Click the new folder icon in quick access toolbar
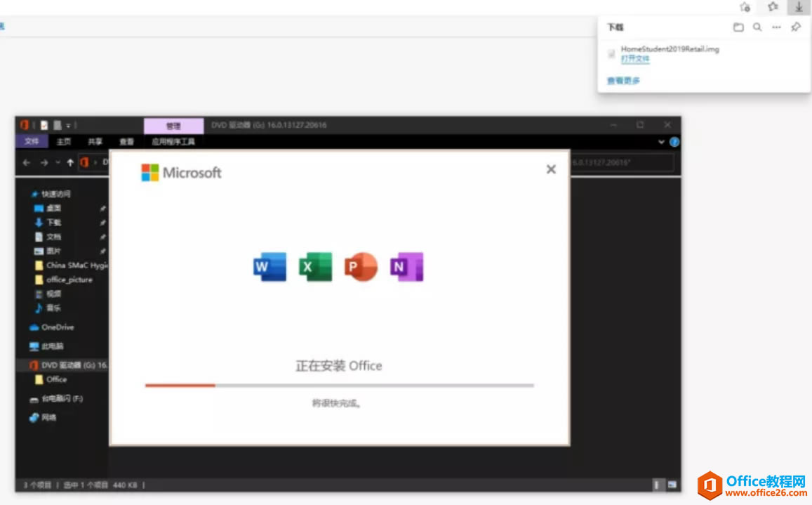 [58, 125]
